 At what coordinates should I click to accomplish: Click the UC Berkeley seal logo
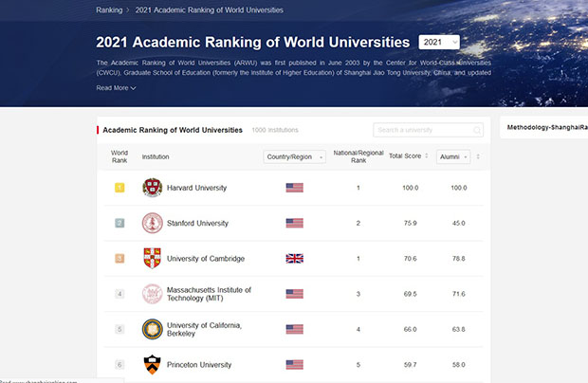tap(153, 329)
